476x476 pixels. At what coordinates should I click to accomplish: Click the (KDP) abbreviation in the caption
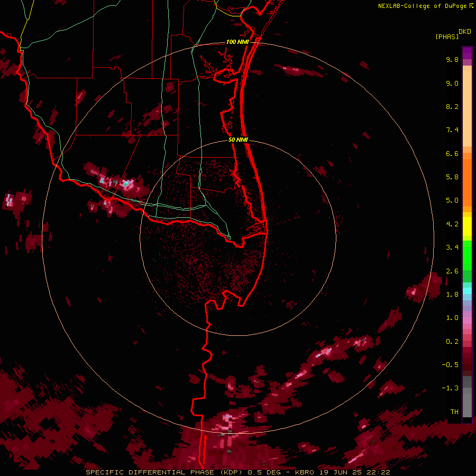tap(232, 472)
